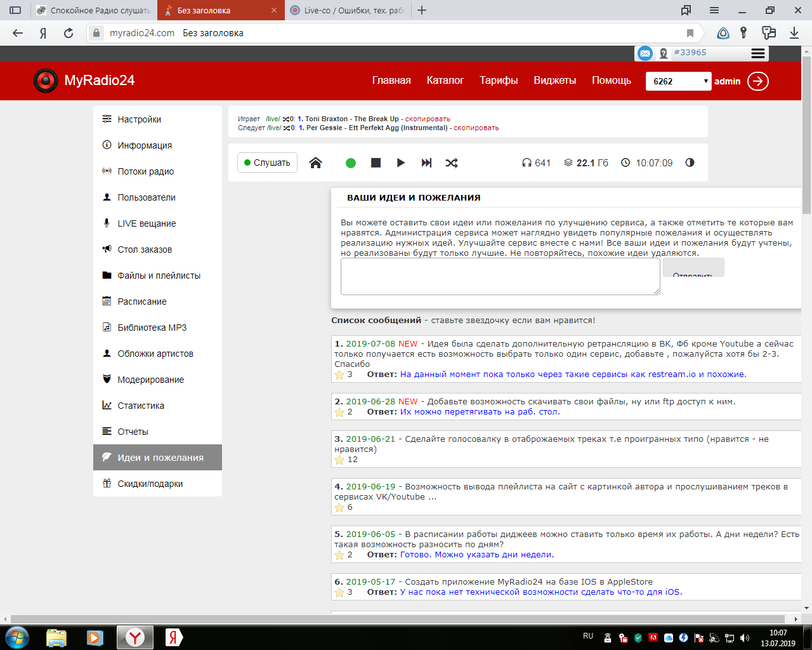Skip to next track icon
Screen dimensions: 812x650
[426, 162]
